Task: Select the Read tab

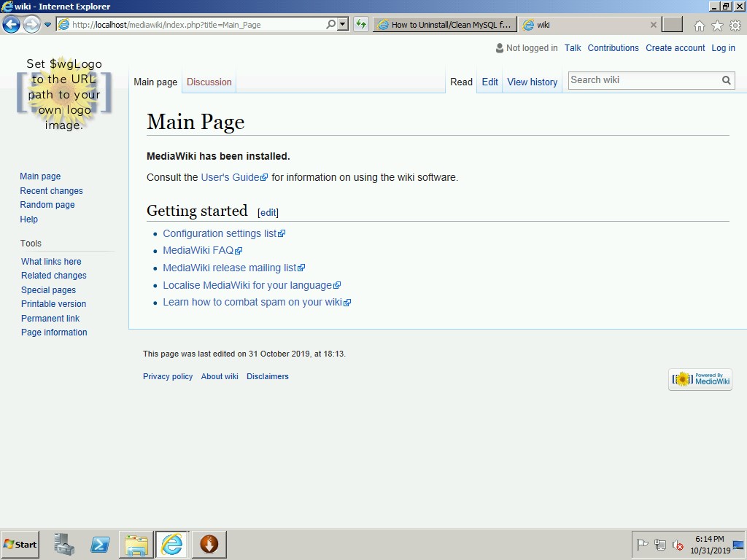Action: tap(461, 82)
